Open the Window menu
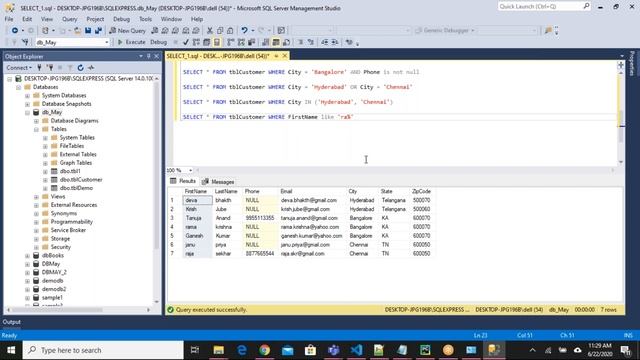 coord(171,19)
